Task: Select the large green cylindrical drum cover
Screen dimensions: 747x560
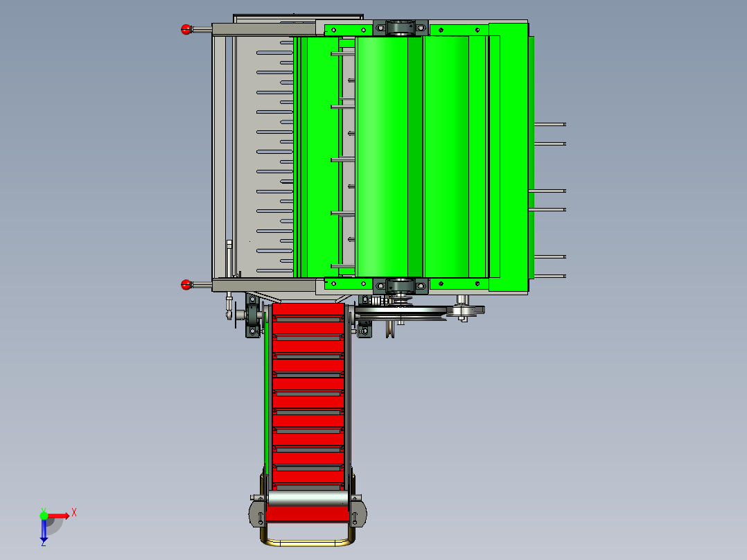Action: pyautogui.click(x=389, y=157)
